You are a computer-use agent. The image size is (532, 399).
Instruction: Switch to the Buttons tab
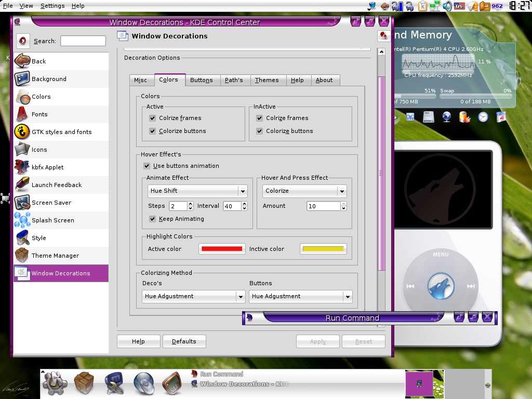pyautogui.click(x=202, y=80)
